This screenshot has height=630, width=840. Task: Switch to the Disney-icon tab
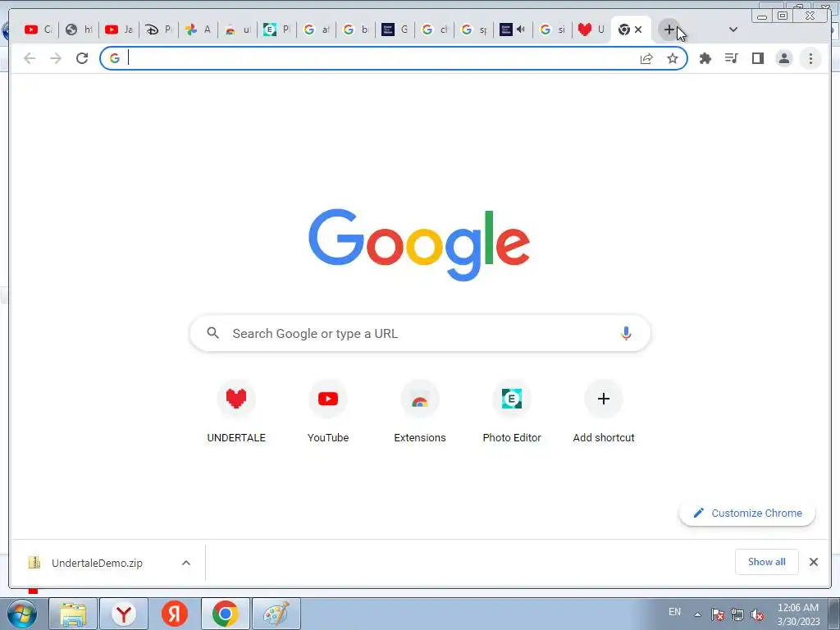coord(158,30)
